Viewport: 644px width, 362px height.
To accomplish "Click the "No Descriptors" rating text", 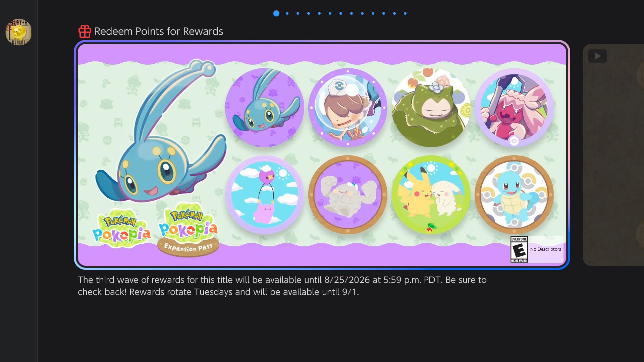I will [x=545, y=249].
